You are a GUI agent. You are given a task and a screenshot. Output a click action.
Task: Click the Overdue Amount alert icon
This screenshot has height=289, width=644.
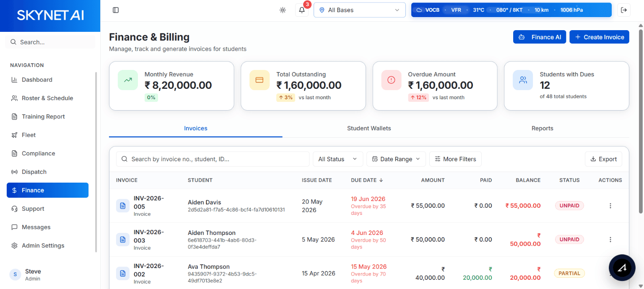point(391,80)
